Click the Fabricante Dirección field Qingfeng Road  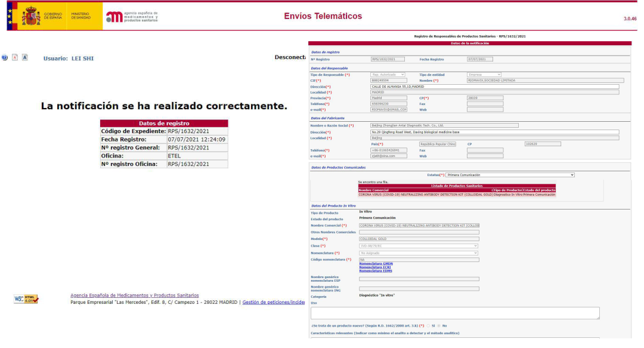(494, 133)
